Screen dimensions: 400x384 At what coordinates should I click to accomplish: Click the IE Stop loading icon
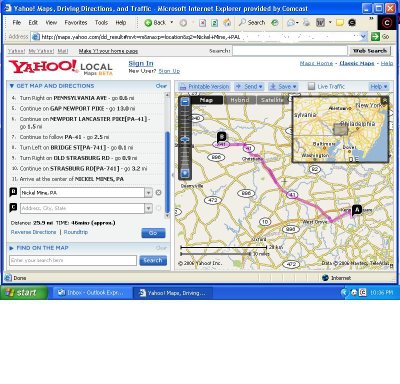pos(202,23)
